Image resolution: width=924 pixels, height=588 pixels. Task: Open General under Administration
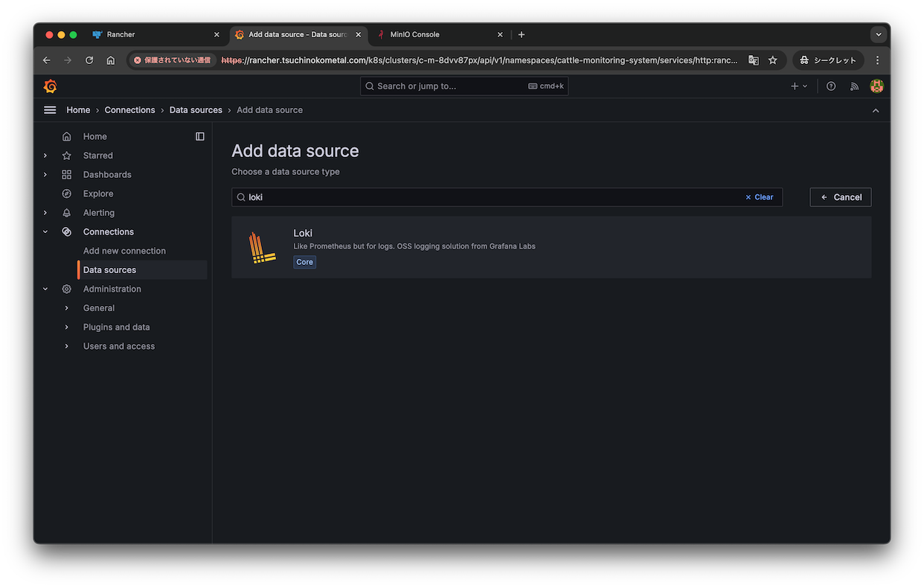pos(99,308)
